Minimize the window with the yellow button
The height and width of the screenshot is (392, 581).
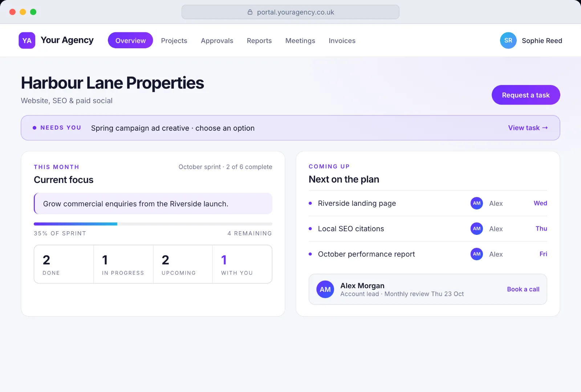click(x=23, y=12)
